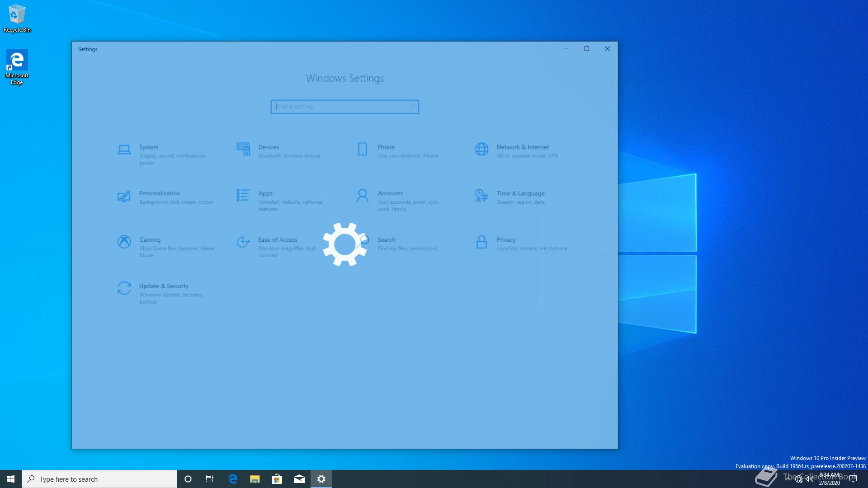Open the Gaming settings label

(150, 239)
